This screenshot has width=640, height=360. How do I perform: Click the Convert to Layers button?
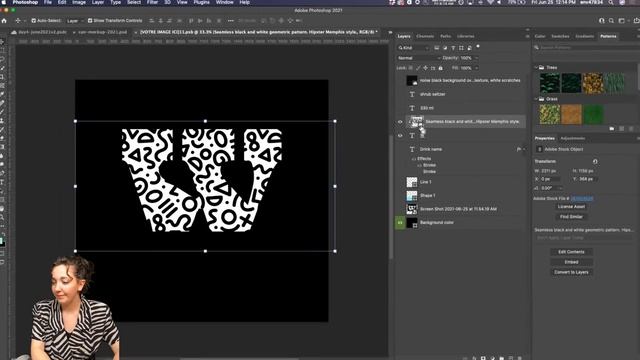click(x=571, y=272)
